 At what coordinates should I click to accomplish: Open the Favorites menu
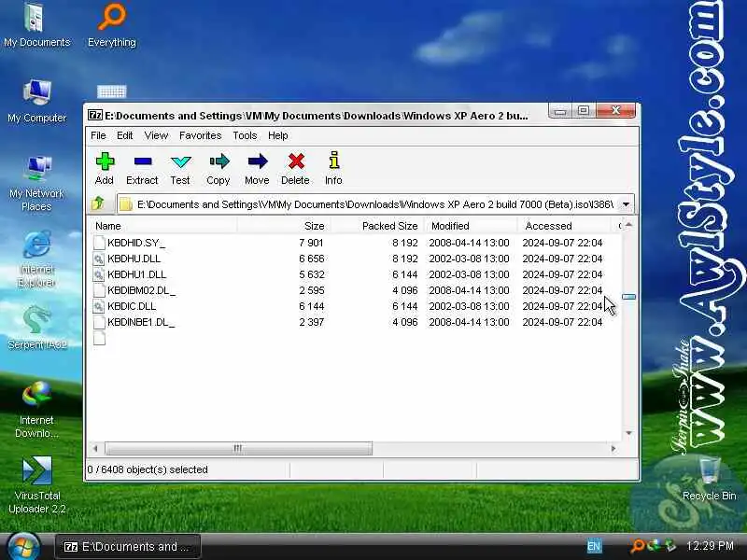coord(200,135)
